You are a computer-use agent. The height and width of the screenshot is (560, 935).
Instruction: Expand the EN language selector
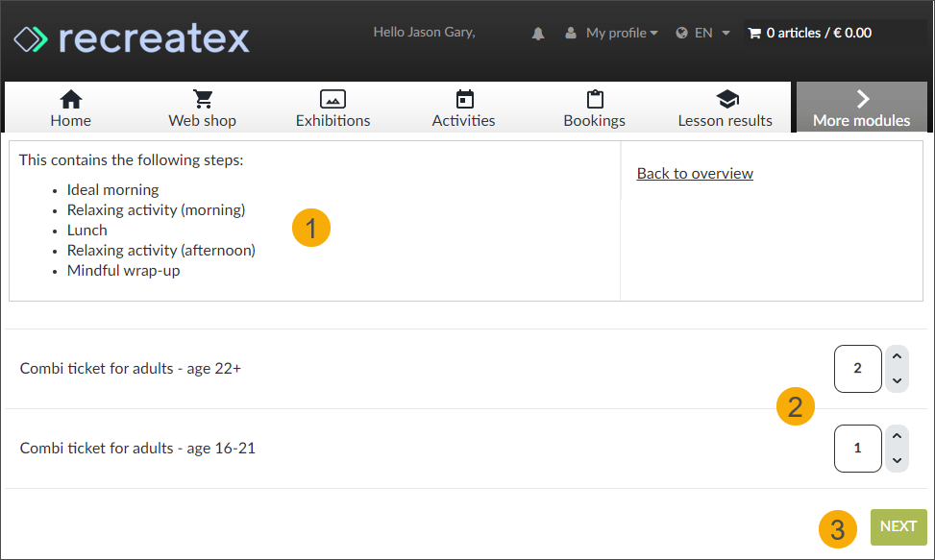pos(702,32)
